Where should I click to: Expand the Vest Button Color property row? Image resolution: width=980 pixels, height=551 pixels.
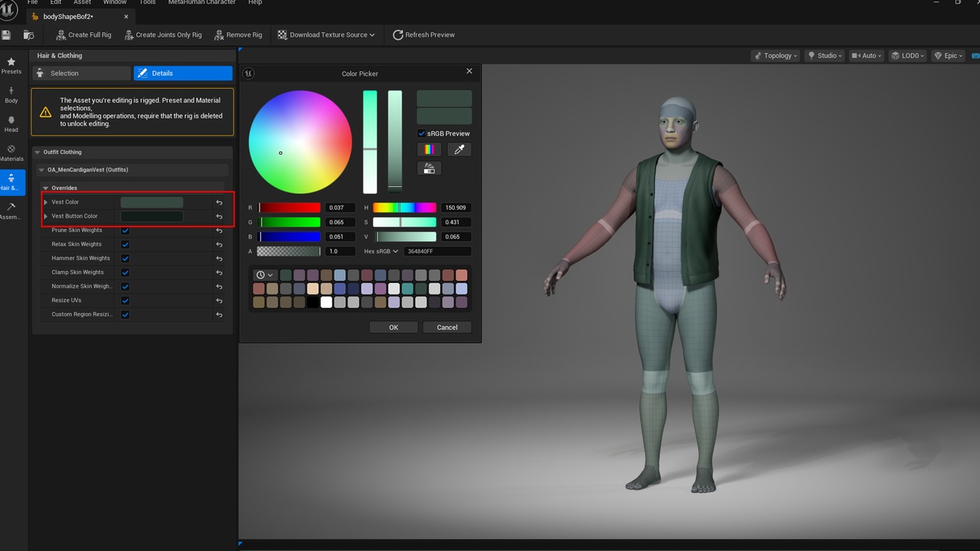[x=46, y=217]
